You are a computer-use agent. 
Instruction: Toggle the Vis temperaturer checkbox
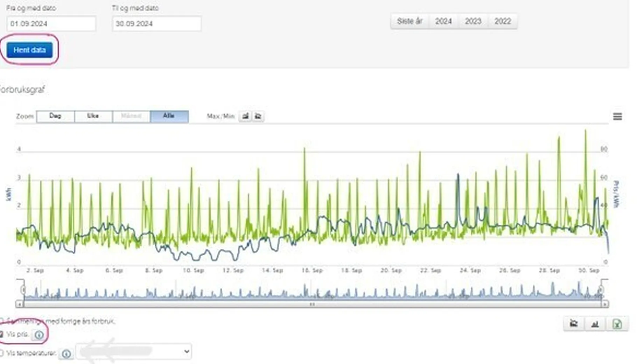(1, 353)
